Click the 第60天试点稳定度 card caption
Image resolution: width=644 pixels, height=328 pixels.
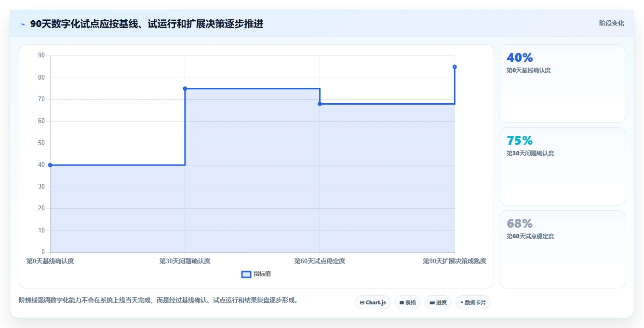[x=530, y=236]
